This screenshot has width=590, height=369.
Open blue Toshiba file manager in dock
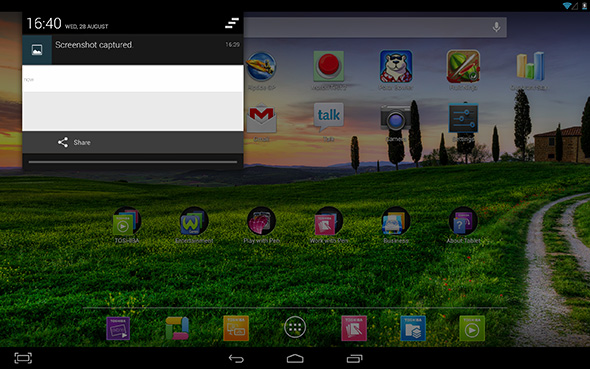pyautogui.click(x=413, y=328)
